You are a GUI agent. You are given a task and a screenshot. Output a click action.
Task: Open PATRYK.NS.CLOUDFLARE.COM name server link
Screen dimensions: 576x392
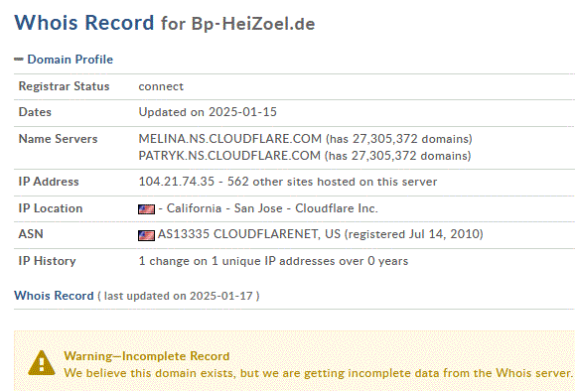pos(229,156)
